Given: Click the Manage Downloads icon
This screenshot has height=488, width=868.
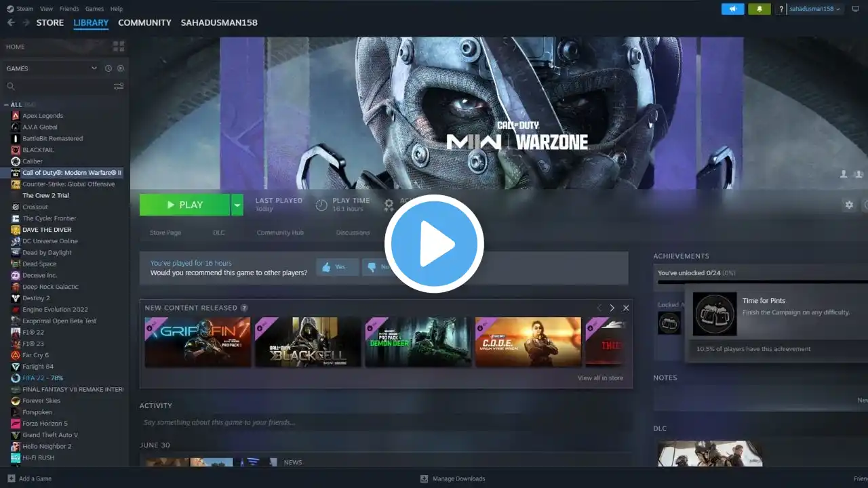Looking at the screenshot, I should 425,479.
